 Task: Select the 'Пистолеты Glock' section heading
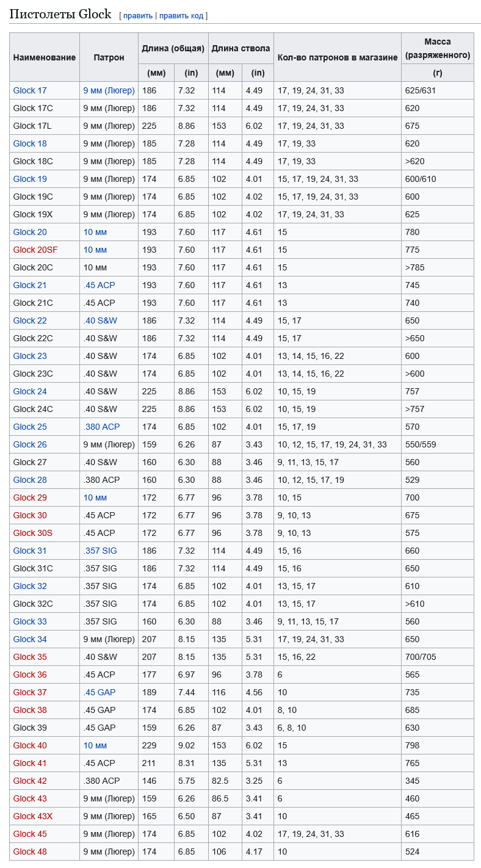(60, 14)
